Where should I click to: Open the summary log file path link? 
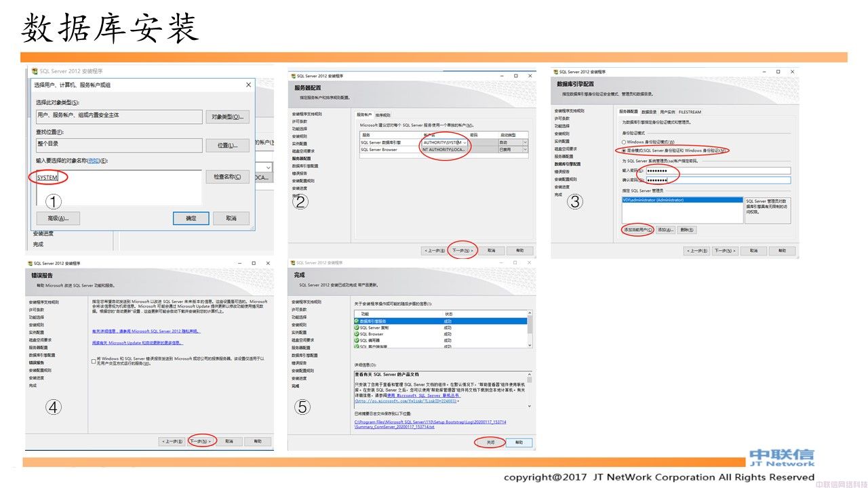(x=430, y=424)
